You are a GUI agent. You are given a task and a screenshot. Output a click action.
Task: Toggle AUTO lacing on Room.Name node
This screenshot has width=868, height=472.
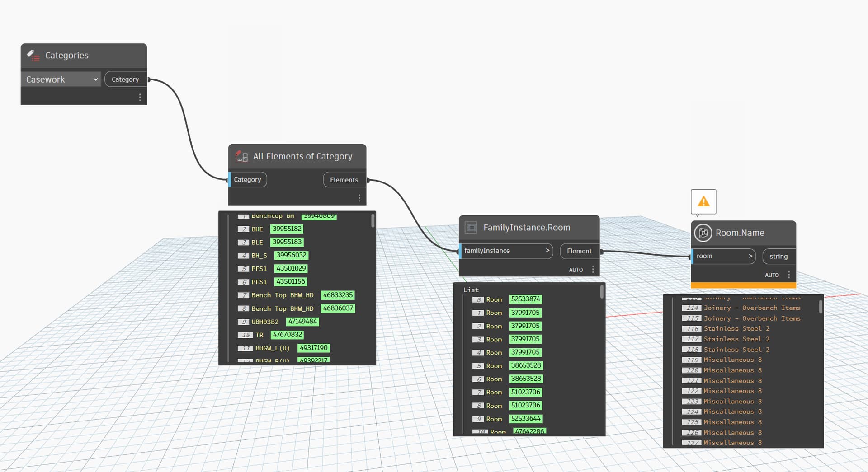point(772,275)
